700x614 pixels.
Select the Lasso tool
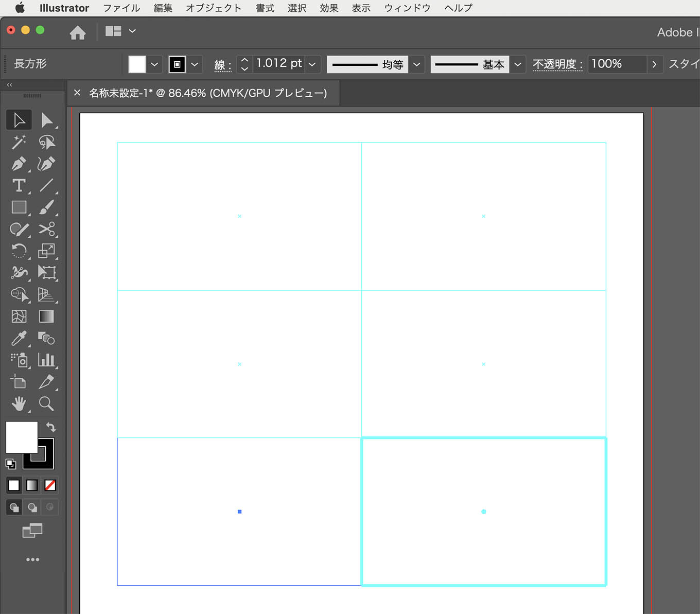[x=46, y=142]
